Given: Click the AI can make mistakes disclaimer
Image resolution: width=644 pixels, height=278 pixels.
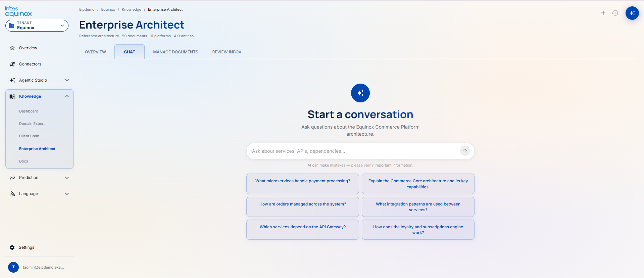Looking at the screenshot, I should 360,165.
